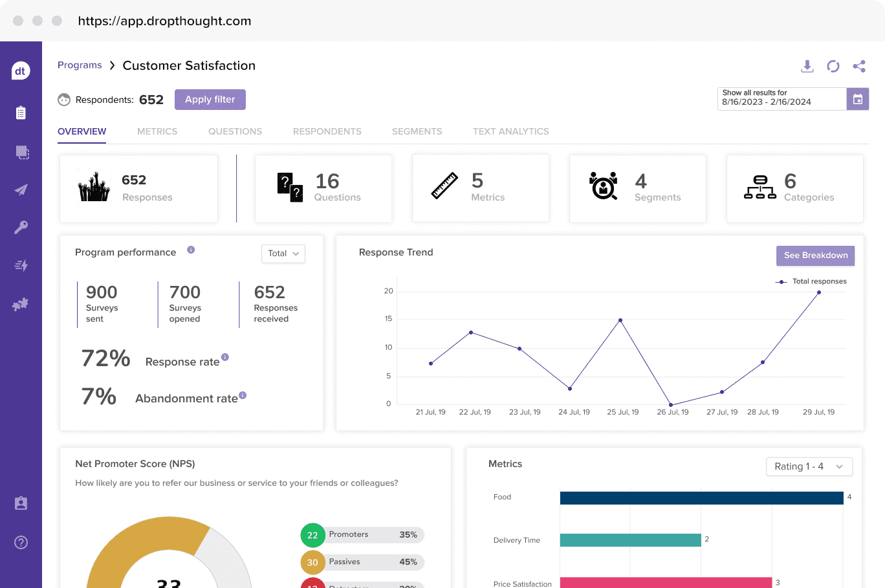Click the info icon next to Response rate
885x588 pixels.
click(x=225, y=357)
